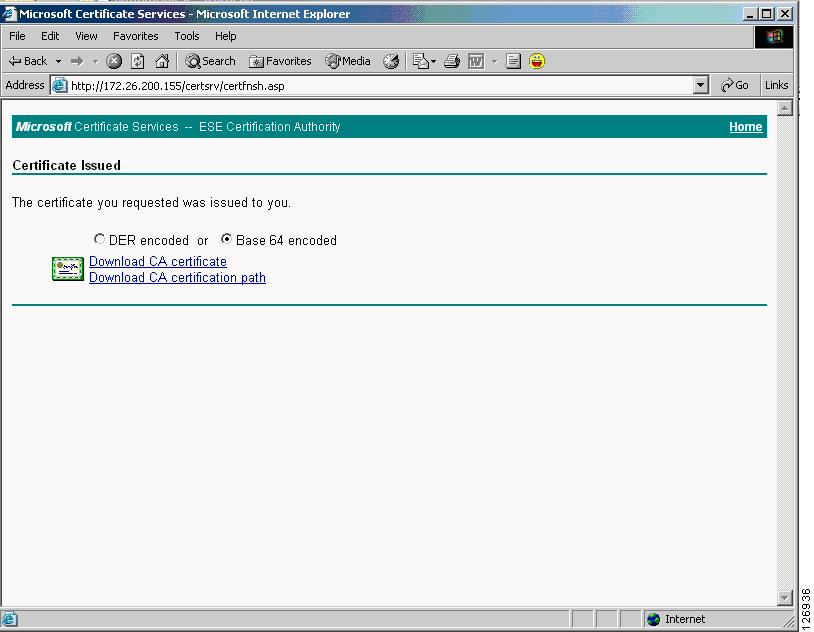
Task: Go to the home page icon
Action: tap(162, 61)
